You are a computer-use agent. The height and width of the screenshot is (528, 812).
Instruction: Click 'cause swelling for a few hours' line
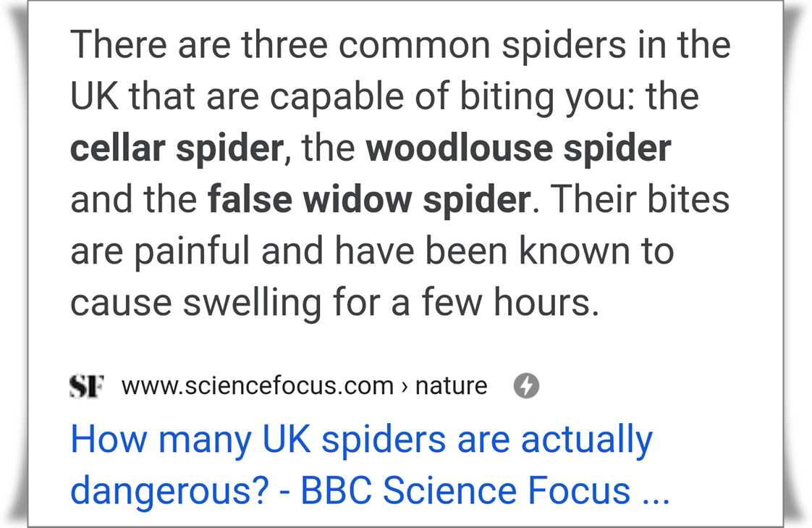[x=334, y=303]
